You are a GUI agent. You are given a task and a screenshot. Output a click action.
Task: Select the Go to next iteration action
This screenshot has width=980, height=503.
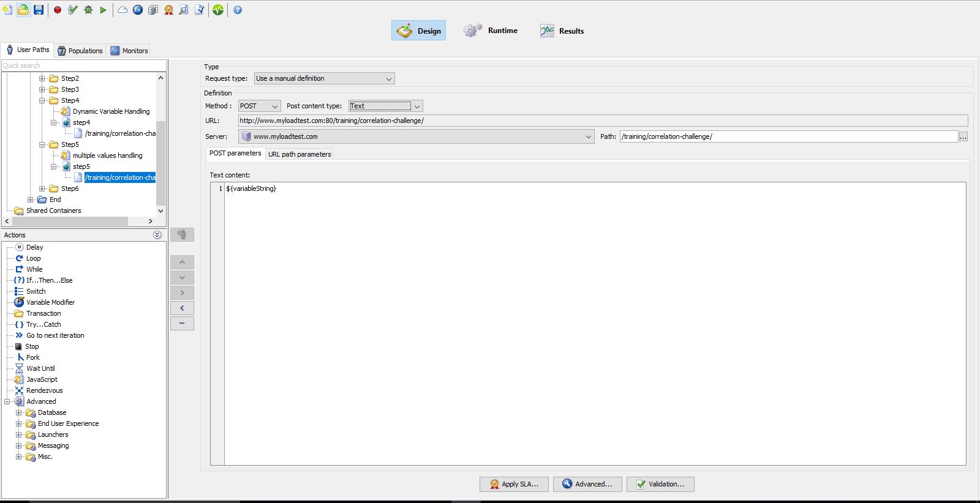55,335
